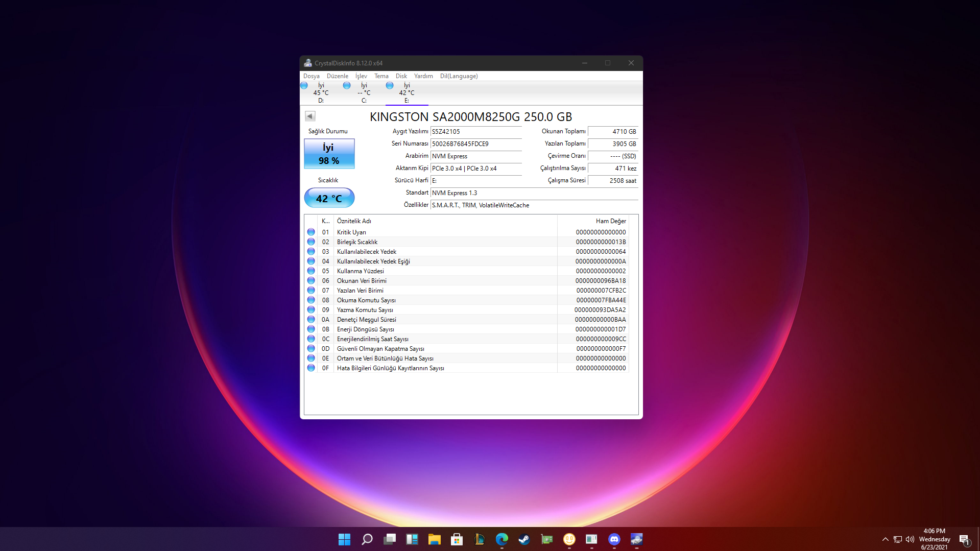
Task: Click the Özellikler field with S.M.A.R.T., TRIM
Action: (x=534, y=205)
